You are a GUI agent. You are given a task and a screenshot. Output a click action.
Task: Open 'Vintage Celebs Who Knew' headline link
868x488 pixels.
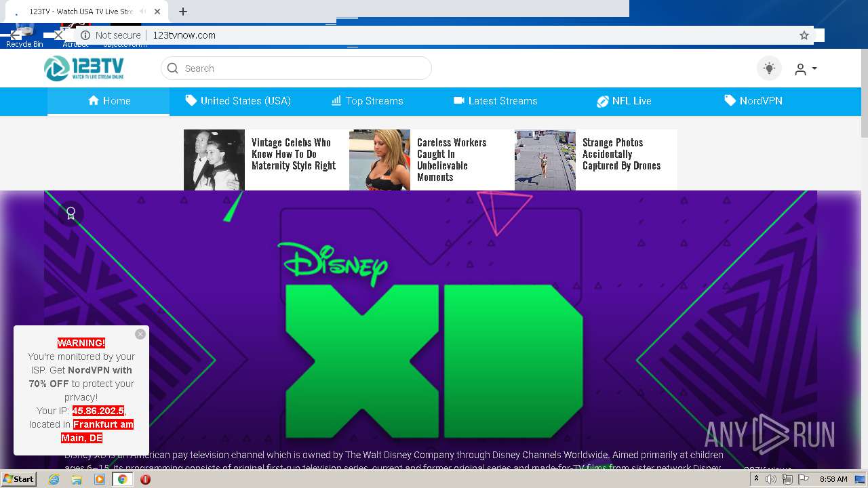tap(294, 154)
